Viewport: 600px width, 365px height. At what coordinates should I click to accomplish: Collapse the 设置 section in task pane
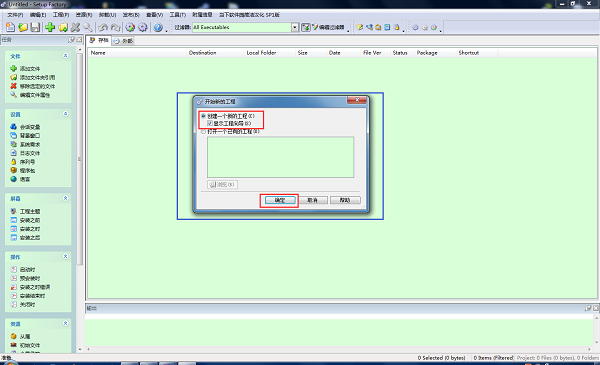[x=65, y=114]
